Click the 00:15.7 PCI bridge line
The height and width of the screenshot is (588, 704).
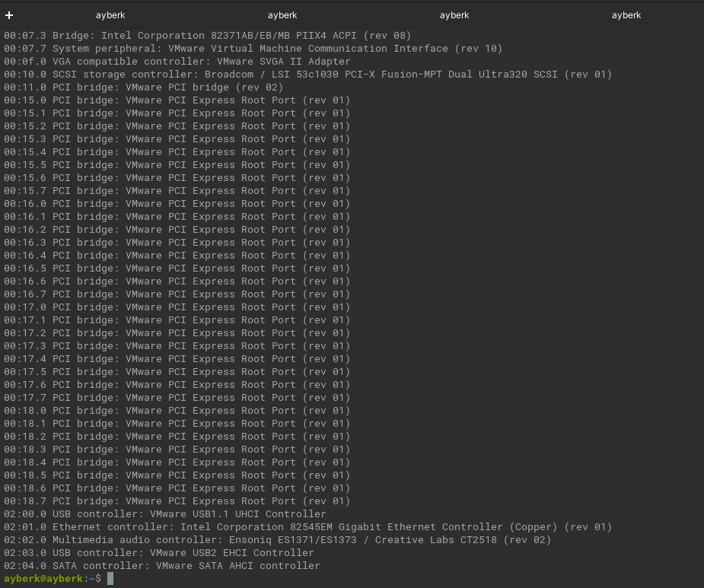point(177,191)
